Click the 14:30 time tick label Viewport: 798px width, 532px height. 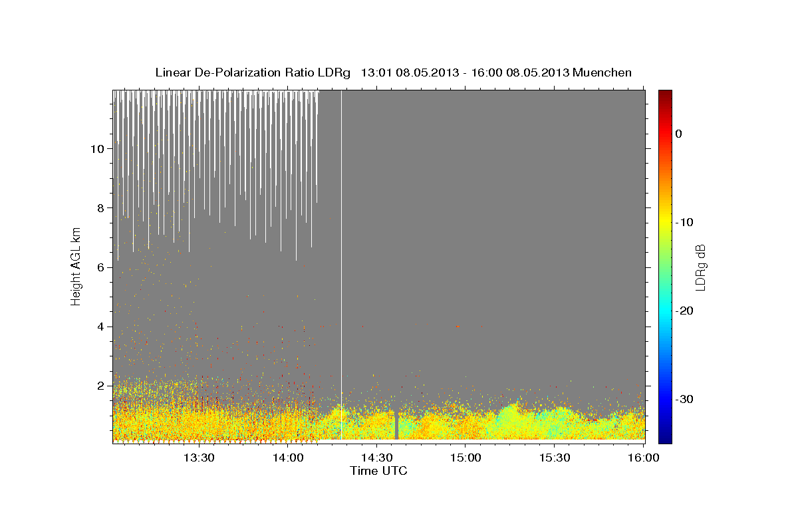376,458
